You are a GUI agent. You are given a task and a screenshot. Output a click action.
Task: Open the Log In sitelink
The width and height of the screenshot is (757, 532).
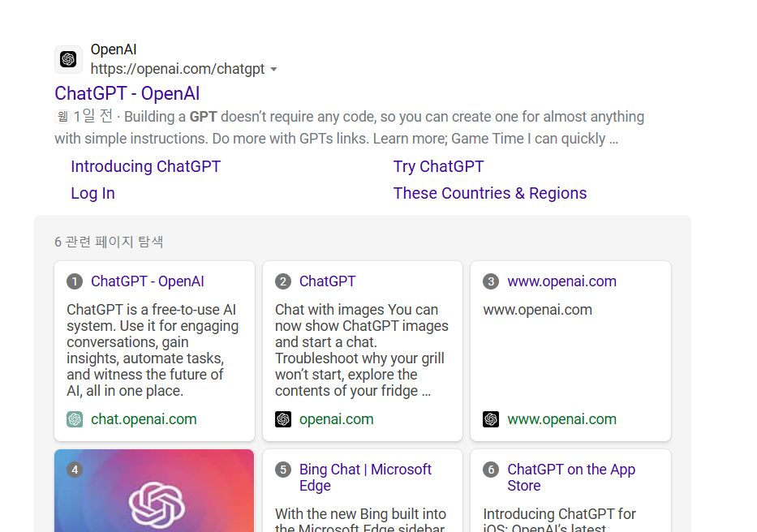click(92, 193)
